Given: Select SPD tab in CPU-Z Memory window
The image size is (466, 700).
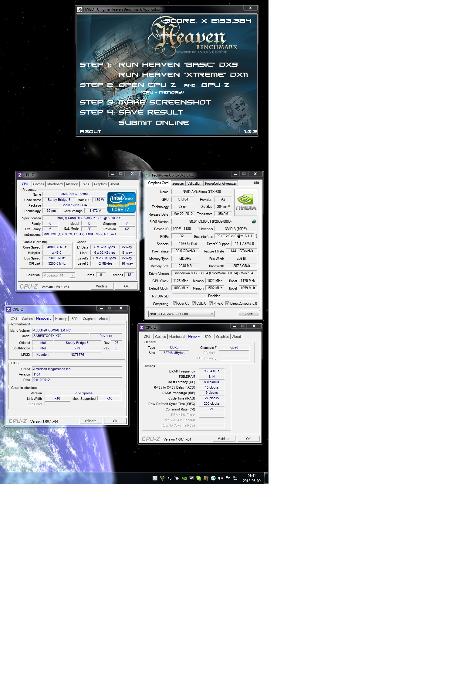Looking at the screenshot, I should click(207, 337).
